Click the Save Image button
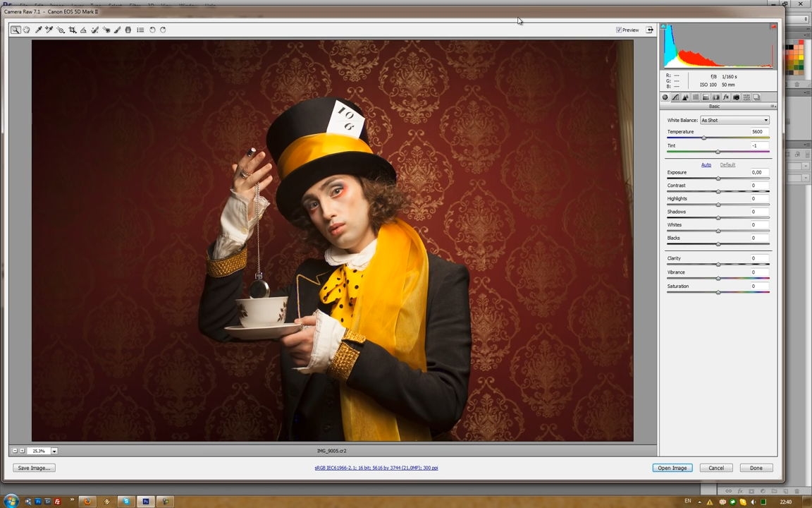 point(34,468)
